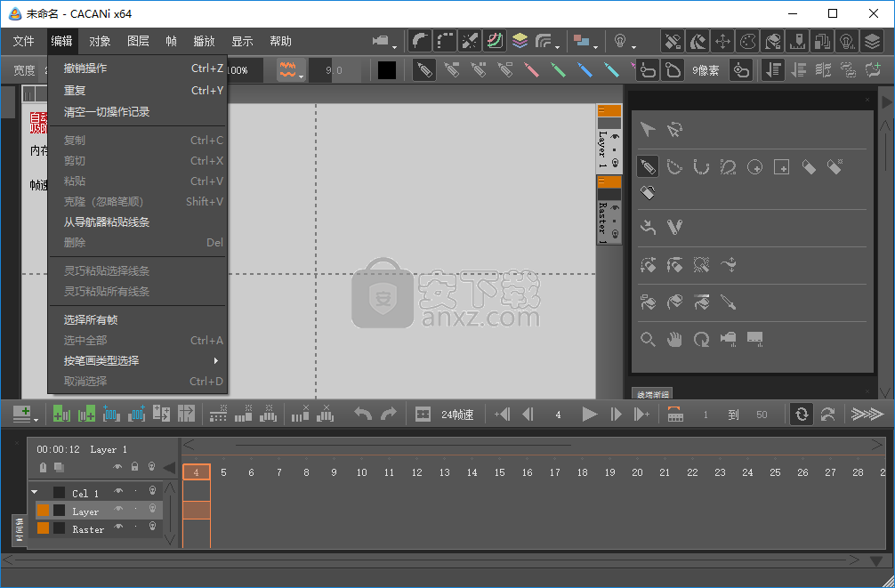Activate the magnifier zoom tool
This screenshot has width=895, height=588.
pyautogui.click(x=648, y=340)
